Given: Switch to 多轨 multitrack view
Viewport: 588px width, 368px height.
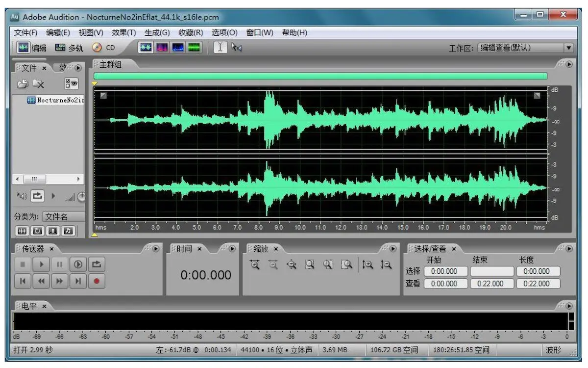Looking at the screenshot, I should [x=69, y=48].
